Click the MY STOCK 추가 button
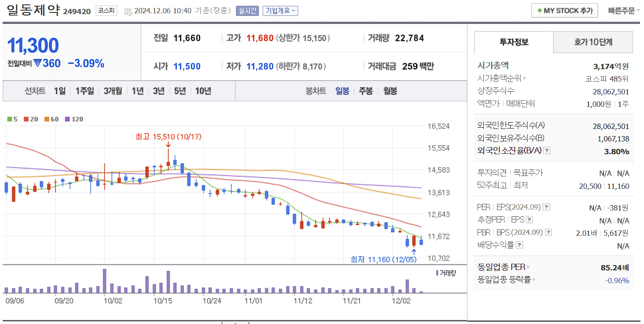The width and height of the screenshot is (644, 324). click(x=564, y=10)
